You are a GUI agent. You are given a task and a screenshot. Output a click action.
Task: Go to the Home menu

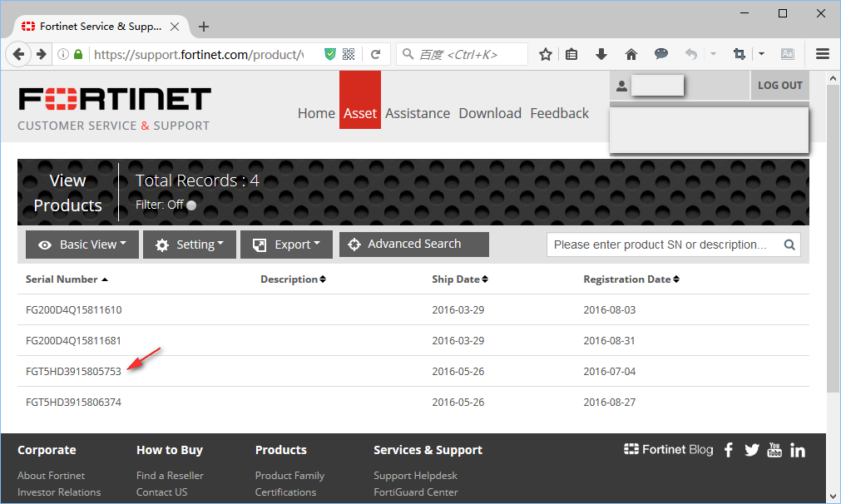[316, 113]
